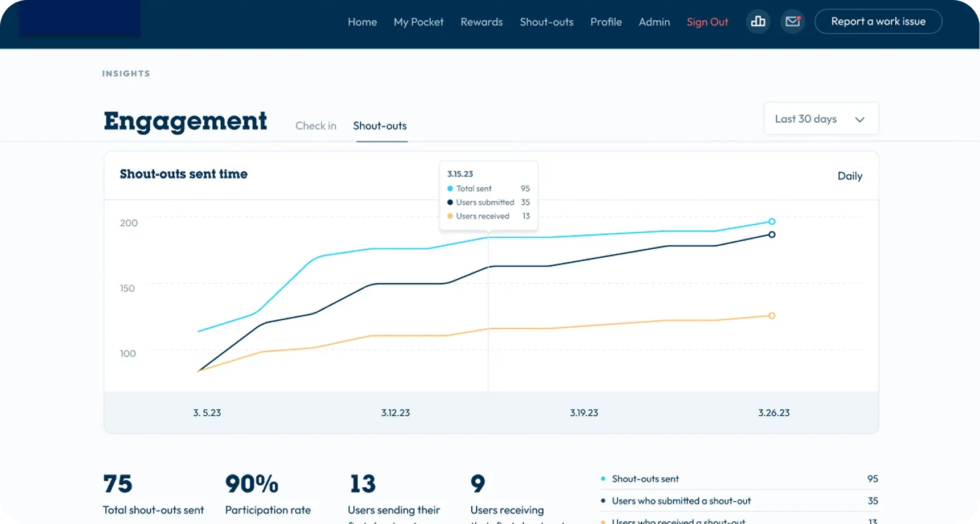Screen dimensions: 980x524
Task: Click the chevron arrow in date range selector
Action: tap(859, 119)
